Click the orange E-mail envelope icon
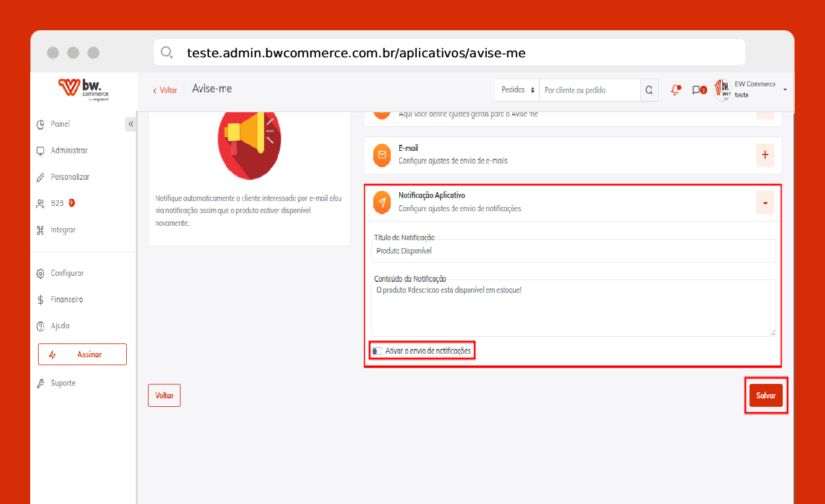 (382, 155)
